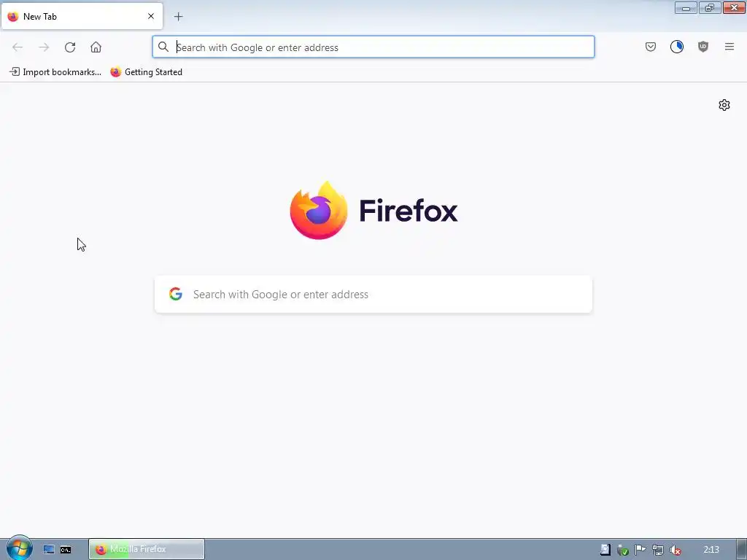
Task: Click the address bar magnifier icon
Action: (163, 47)
